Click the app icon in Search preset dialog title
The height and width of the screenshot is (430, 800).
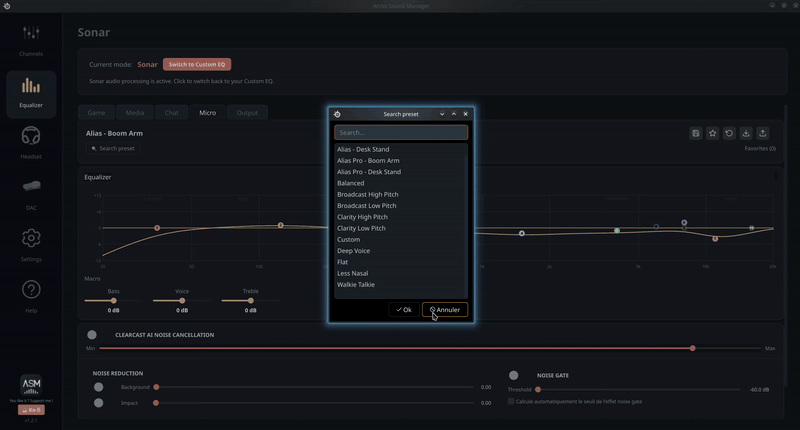coord(337,114)
